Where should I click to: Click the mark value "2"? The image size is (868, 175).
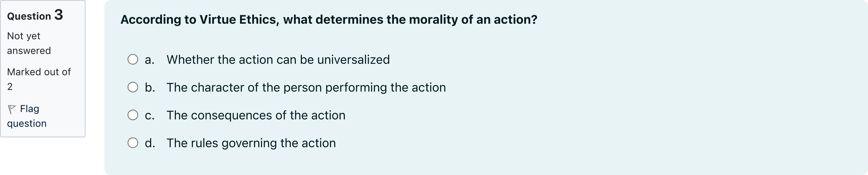[x=10, y=86]
